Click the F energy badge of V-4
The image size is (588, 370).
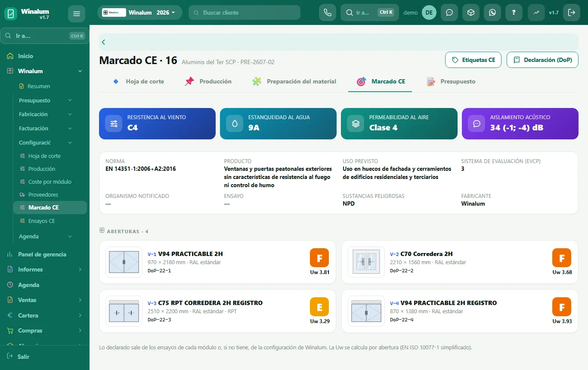tap(562, 307)
